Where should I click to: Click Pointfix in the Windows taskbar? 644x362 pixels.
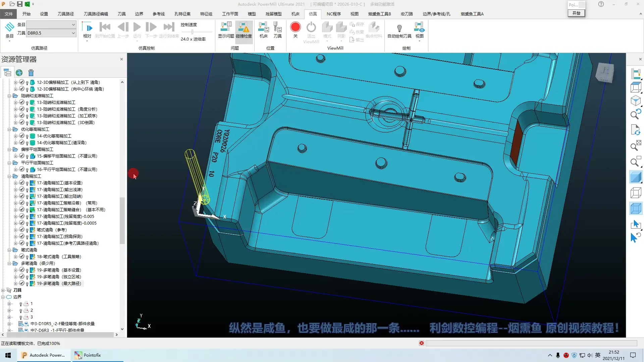[92, 355]
